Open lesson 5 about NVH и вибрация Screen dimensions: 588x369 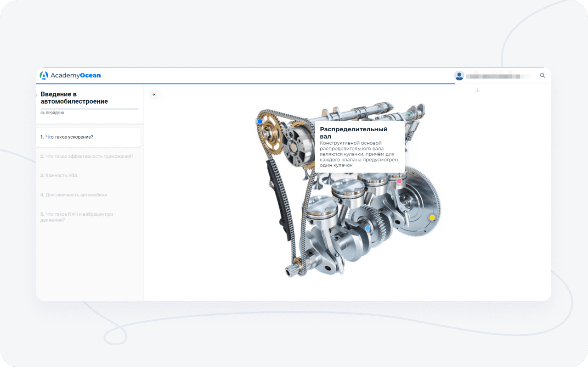(x=76, y=217)
